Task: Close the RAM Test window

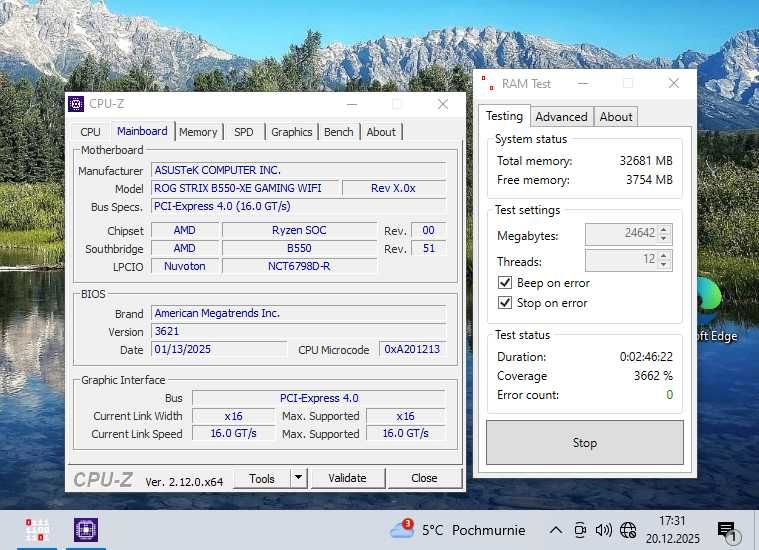Action: pyautogui.click(x=673, y=83)
